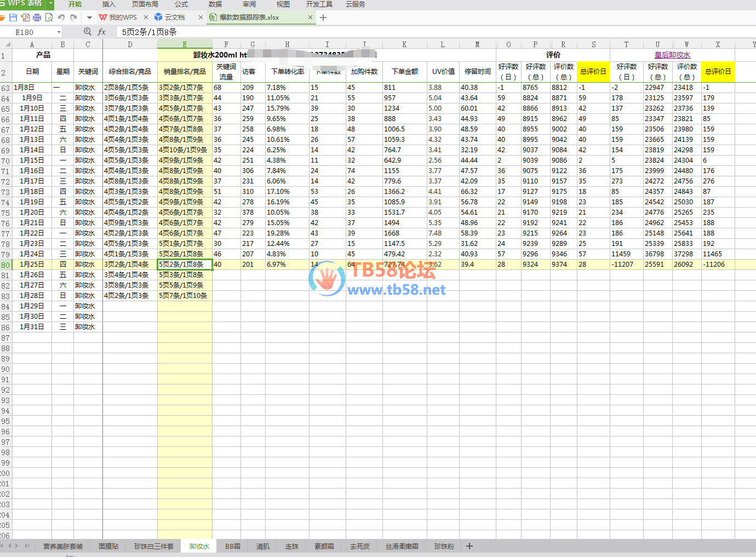Switch to the 面膜贴 sheet tab
The height and width of the screenshot is (557, 756).
(108, 546)
